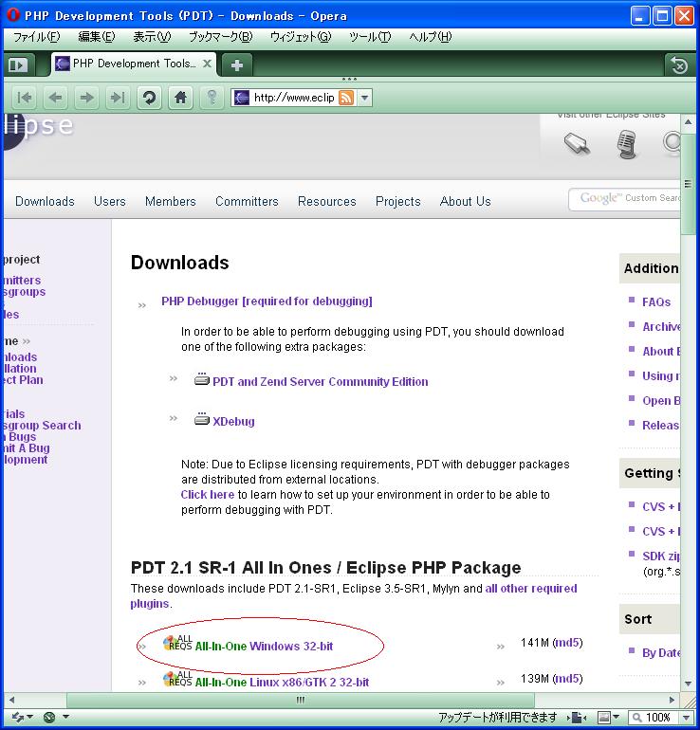
Task: Open the ブックマーク(B) menu
Action: [x=220, y=37]
